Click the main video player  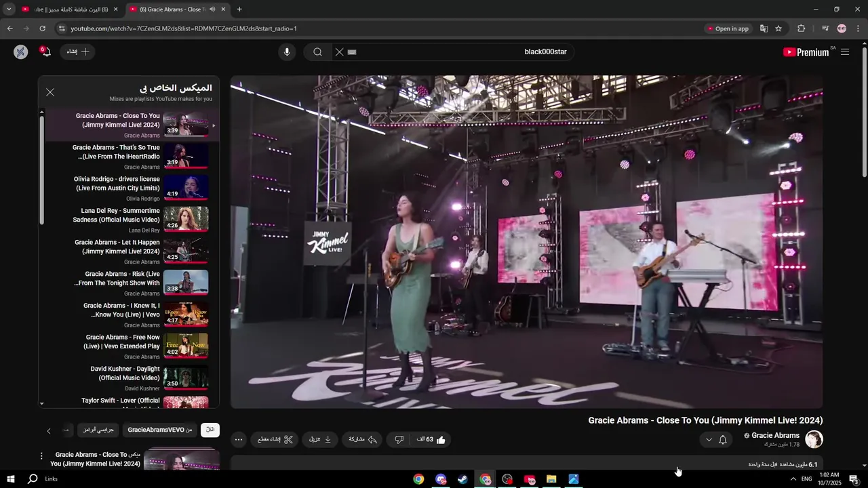click(526, 242)
